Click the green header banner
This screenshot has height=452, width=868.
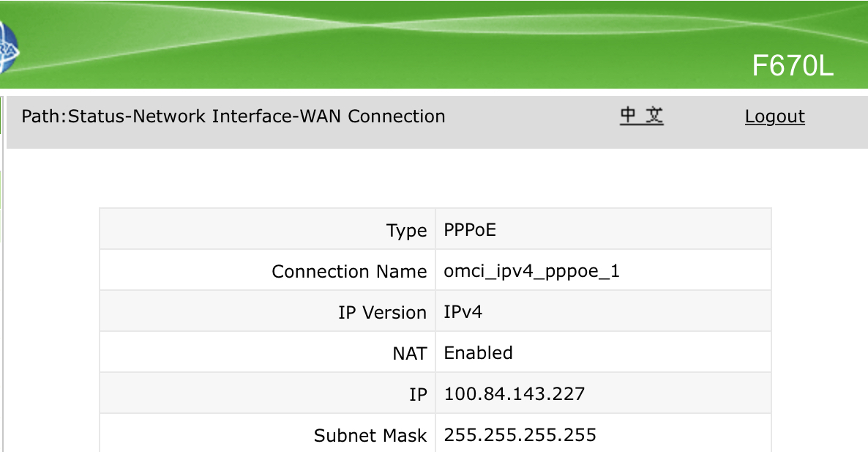(x=434, y=44)
